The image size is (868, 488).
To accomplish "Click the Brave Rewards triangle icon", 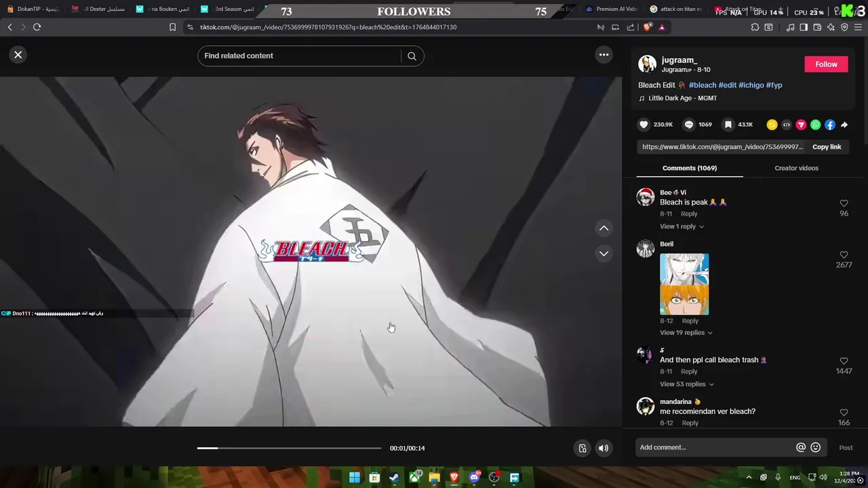I will tap(662, 27).
